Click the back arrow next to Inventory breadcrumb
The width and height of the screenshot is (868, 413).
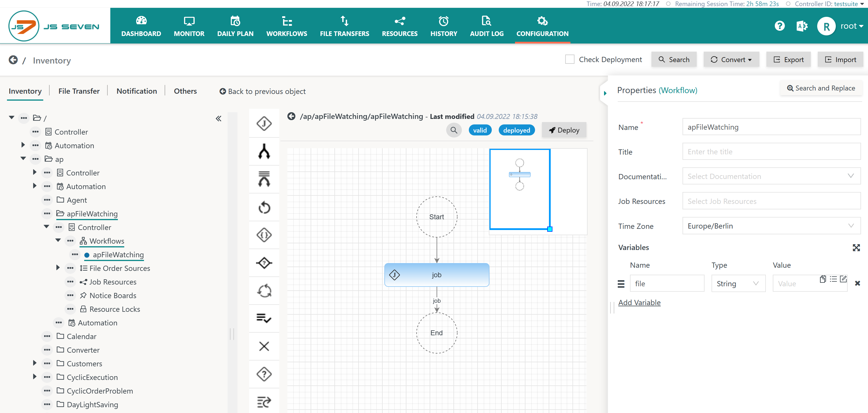coord(13,60)
